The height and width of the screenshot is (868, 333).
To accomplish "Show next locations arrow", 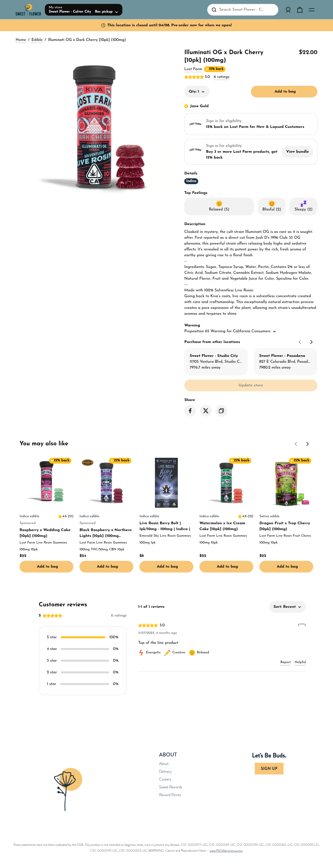I will (311, 342).
